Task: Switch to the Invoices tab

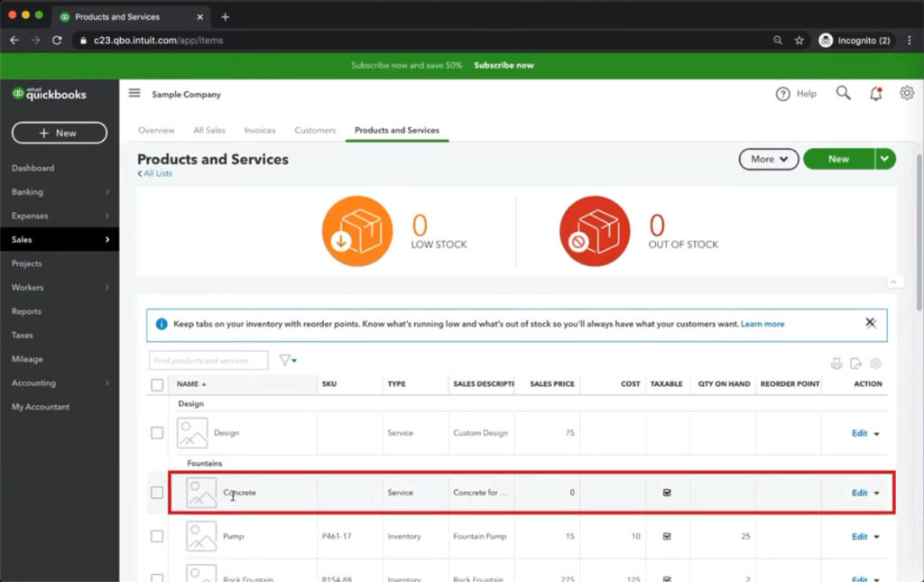Action: (x=260, y=131)
